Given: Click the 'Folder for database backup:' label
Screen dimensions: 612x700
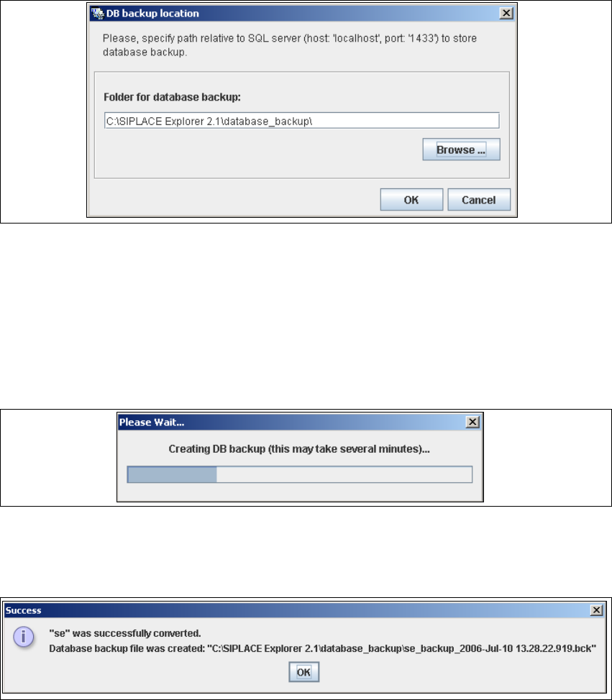Looking at the screenshot, I should (x=172, y=97).
